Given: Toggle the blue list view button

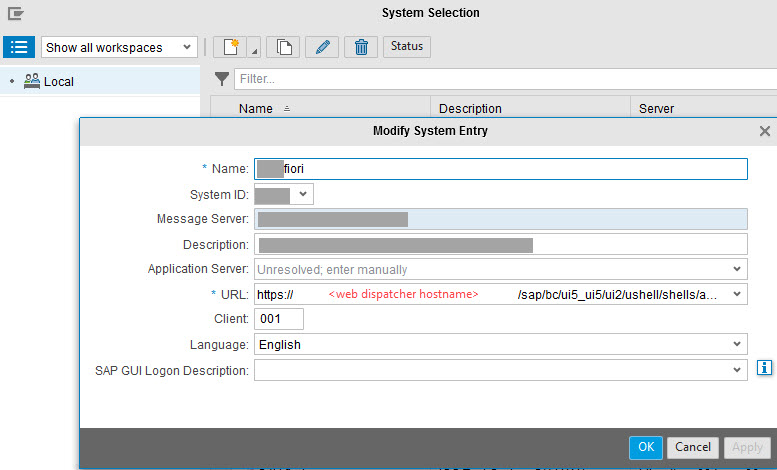Looking at the screenshot, I should pos(19,47).
